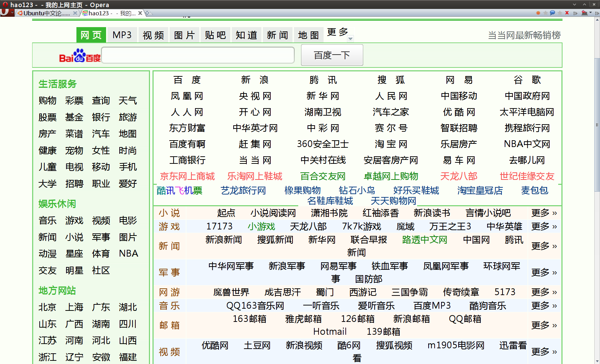Open the 北京 local sites link
This screenshot has width=600, height=364.
tap(47, 307)
